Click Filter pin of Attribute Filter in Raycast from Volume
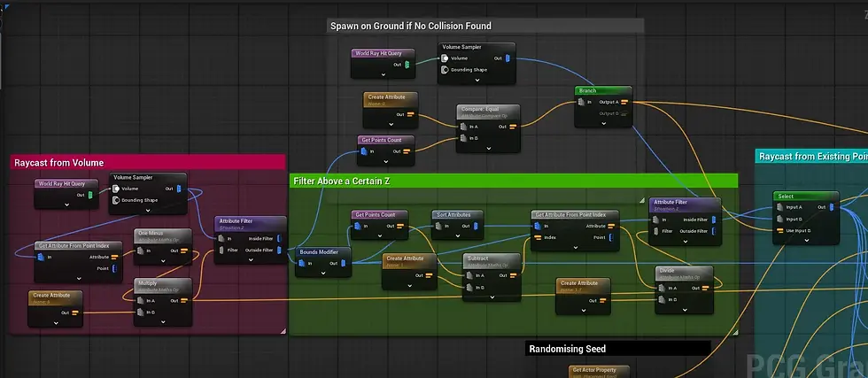 pyautogui.click(x=221, y=251)
